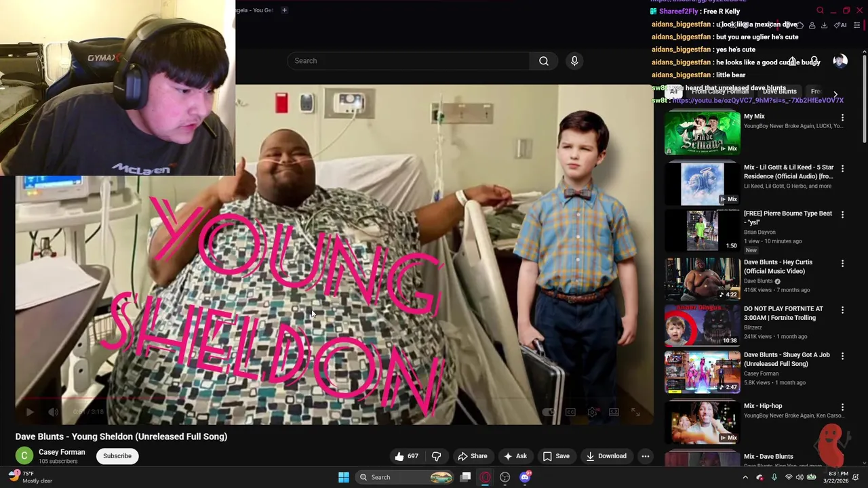Select the 'From Casey Forman' chip
868x488 pixels.
720,91
